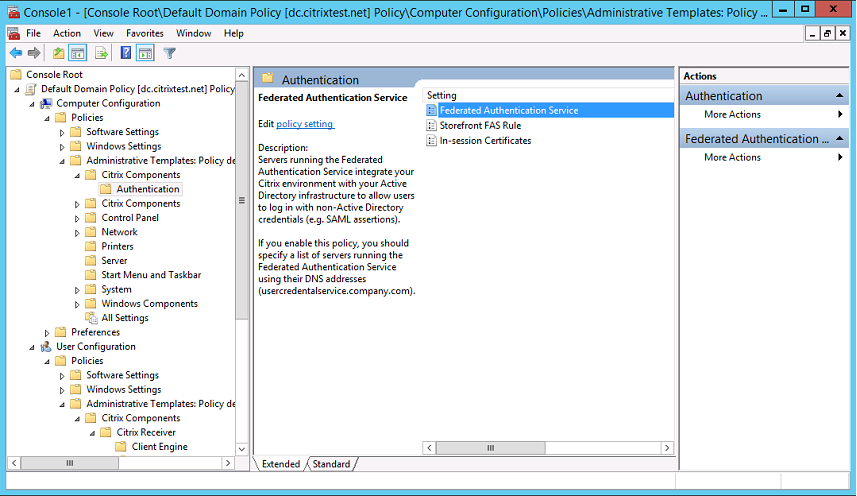Click the red toolbox MMC icon beside File
The image size is (857, 496).
[x=14, y=33]
